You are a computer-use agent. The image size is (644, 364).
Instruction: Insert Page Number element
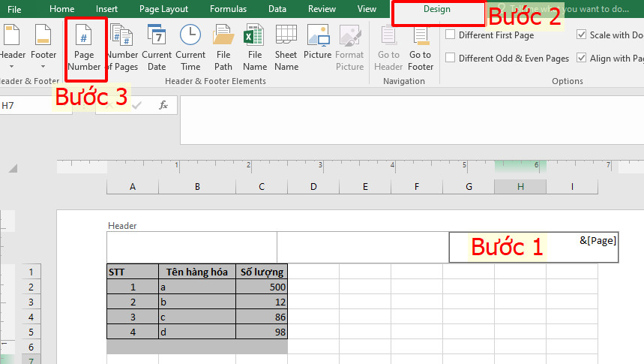coord(84,47)
